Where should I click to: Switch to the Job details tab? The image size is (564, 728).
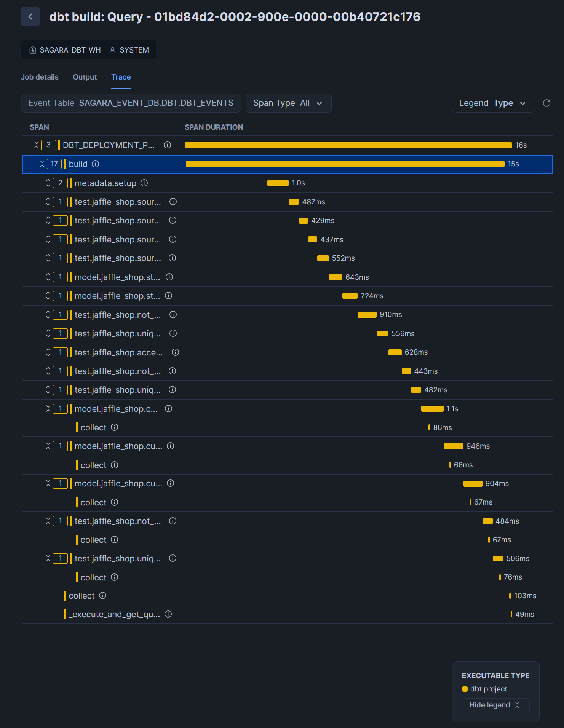point(40,77)
